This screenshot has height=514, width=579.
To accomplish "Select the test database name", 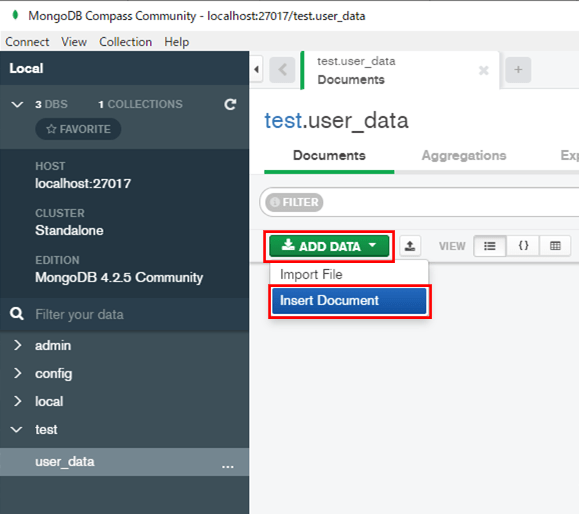I will (x=46, y=429).
